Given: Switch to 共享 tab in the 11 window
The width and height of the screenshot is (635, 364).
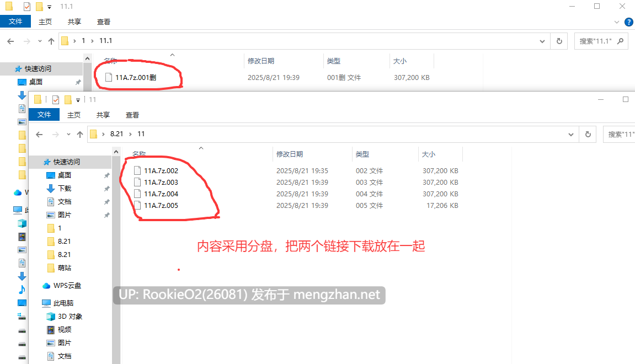Looking at the screenshot, I should click(103, 115).
